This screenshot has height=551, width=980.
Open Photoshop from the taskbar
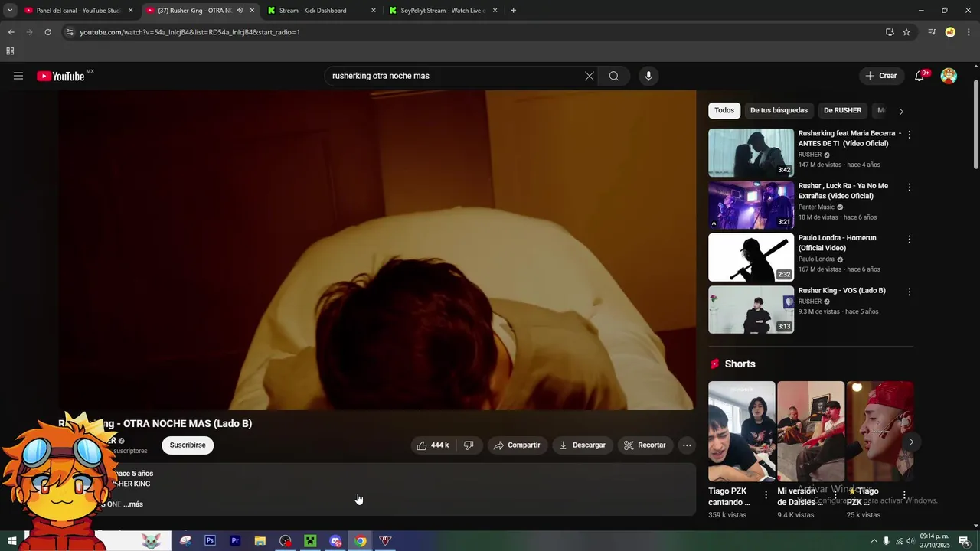click(x=210, y=541)
